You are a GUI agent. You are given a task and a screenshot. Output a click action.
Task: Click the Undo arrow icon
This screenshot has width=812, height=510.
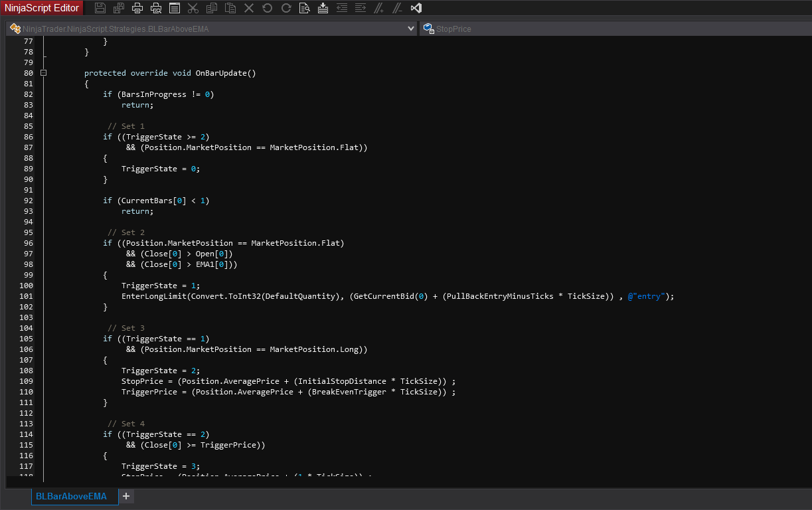click(268, 8)
